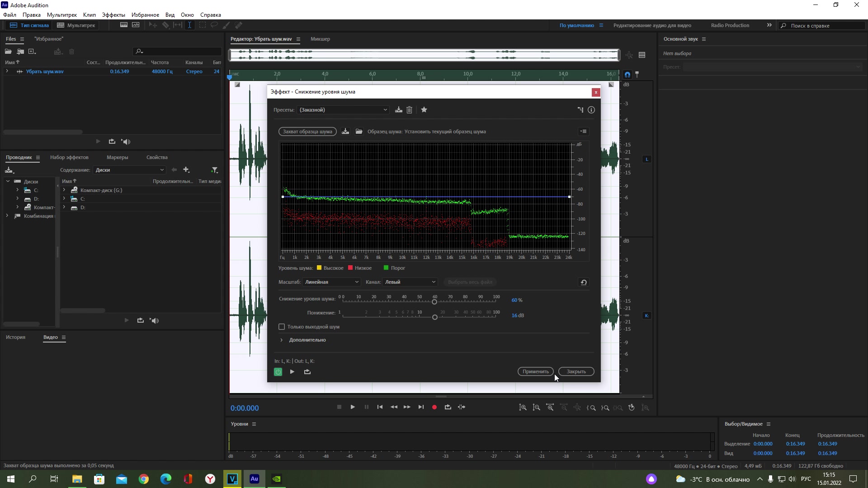
Task: Switch to the Микшер tab
Action: 320,39
